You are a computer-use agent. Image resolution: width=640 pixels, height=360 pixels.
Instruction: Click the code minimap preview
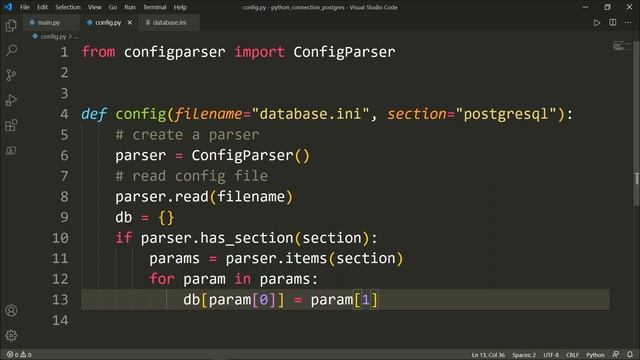(622, 46)
